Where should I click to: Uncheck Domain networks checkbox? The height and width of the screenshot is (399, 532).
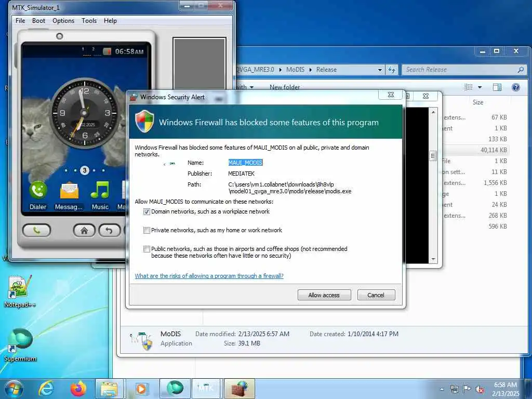click(147, 212)
